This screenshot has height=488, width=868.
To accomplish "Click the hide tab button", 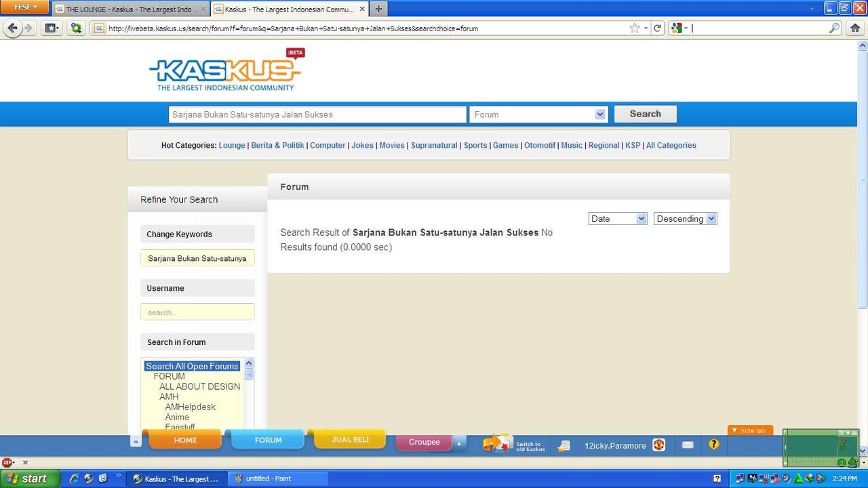I will [750, 430].
